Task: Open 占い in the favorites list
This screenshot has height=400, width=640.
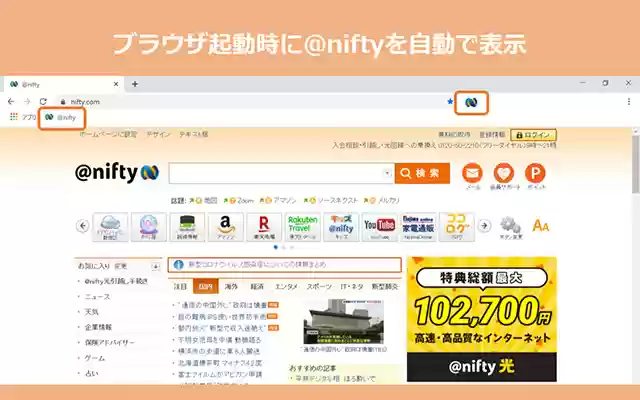Action: coord(91,373)
